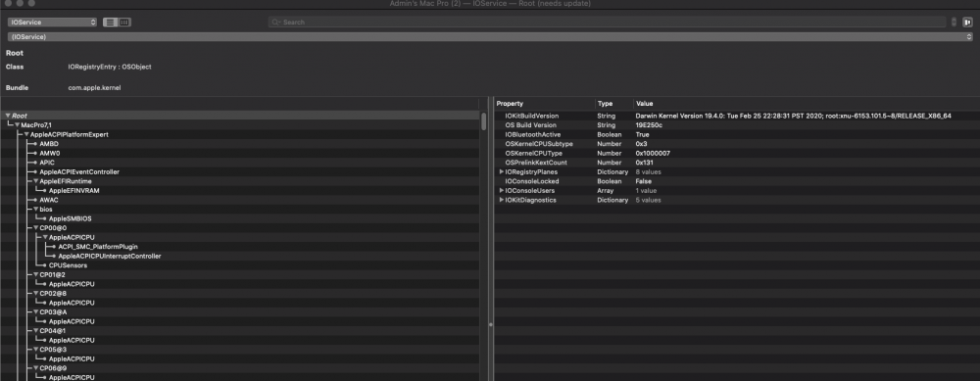Screen dimensions: 980x381
Task: Select AppleACPICPU under CP03@A
Action: (72, 321)
